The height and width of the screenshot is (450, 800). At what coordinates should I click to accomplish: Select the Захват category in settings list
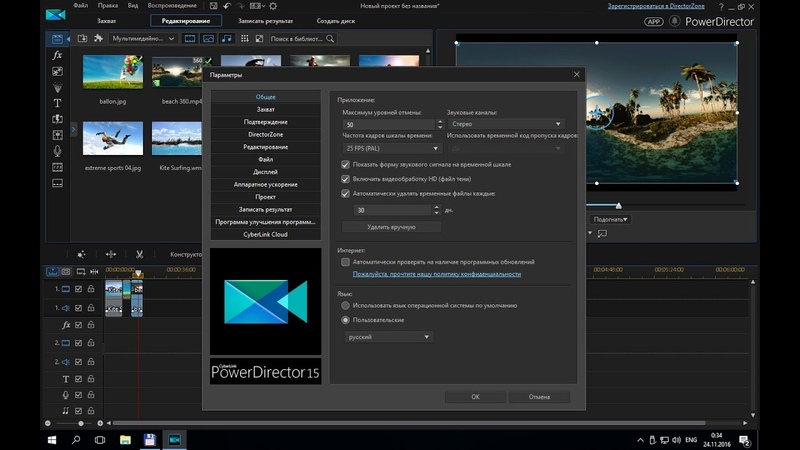point(265,109)
